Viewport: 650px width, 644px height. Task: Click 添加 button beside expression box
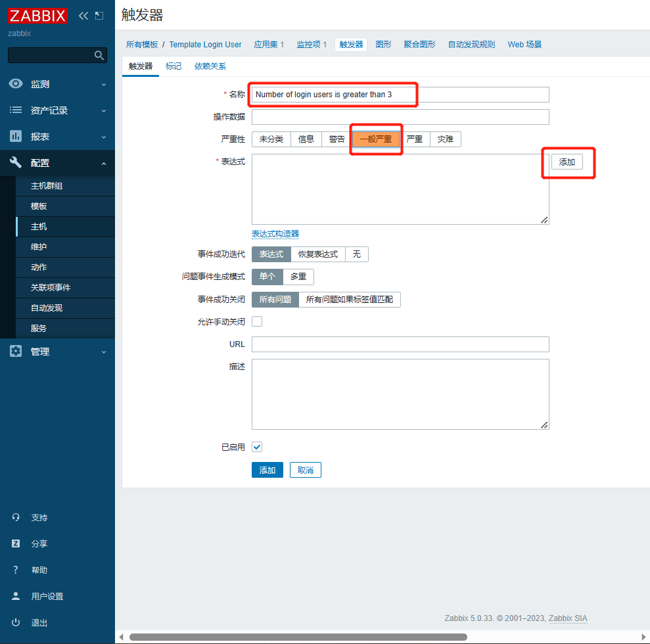567,162
